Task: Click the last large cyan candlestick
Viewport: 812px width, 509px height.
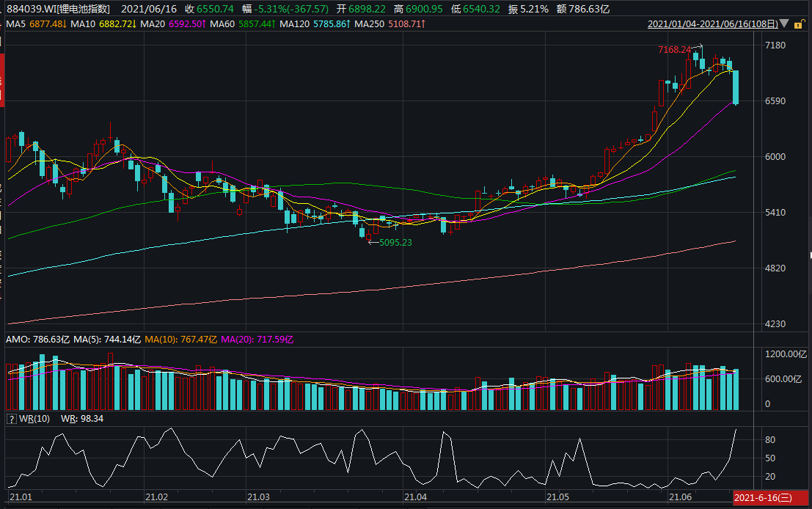Action: (x=736, y=87)
